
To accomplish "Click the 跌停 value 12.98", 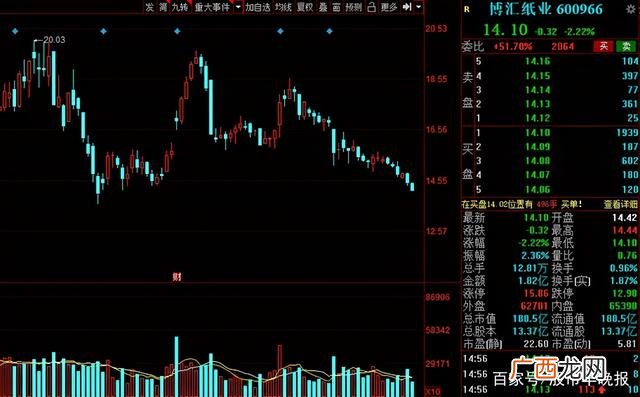I will 624,293.
